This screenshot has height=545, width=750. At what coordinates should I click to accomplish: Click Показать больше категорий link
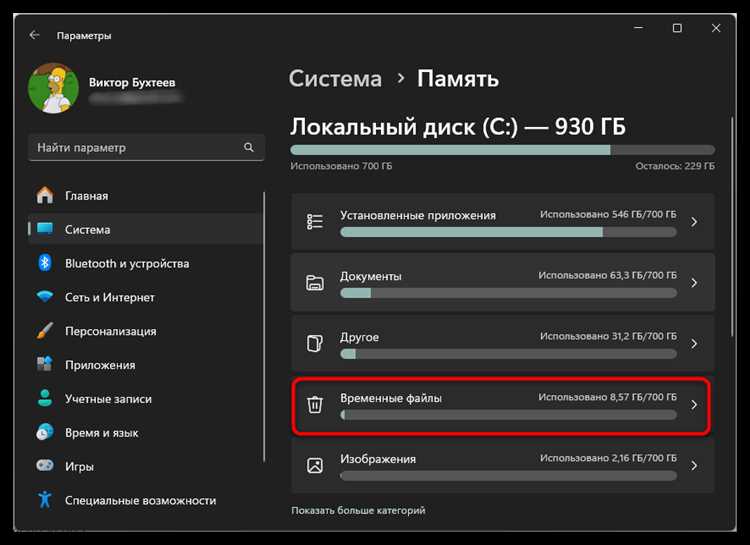[358, 511]
